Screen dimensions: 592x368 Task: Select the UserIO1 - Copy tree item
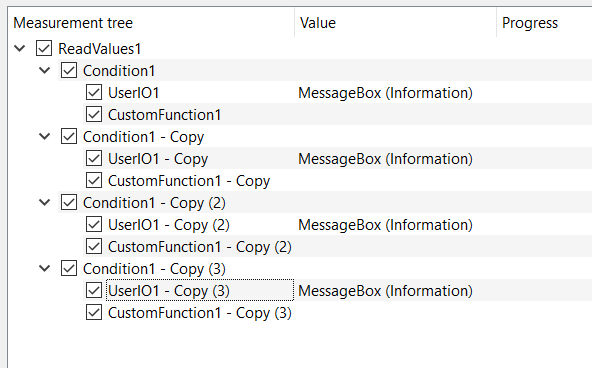click(158, 159)
